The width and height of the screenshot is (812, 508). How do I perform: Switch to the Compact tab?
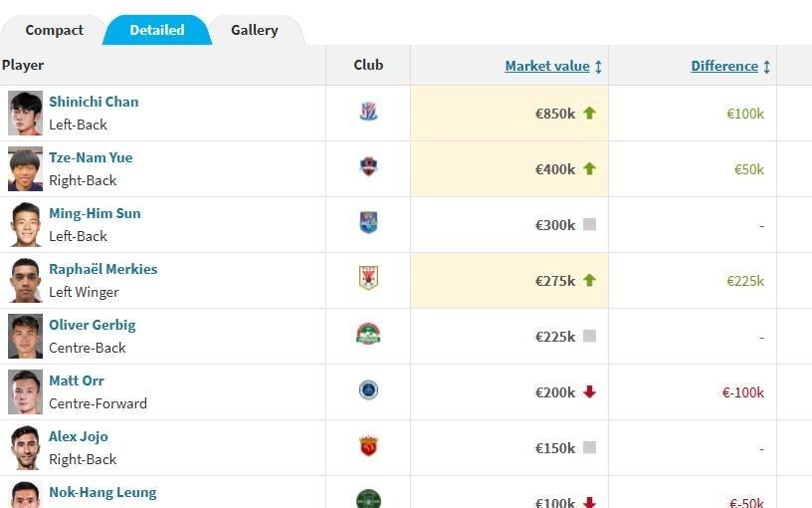pyautogui.click(x=54, y=30)
